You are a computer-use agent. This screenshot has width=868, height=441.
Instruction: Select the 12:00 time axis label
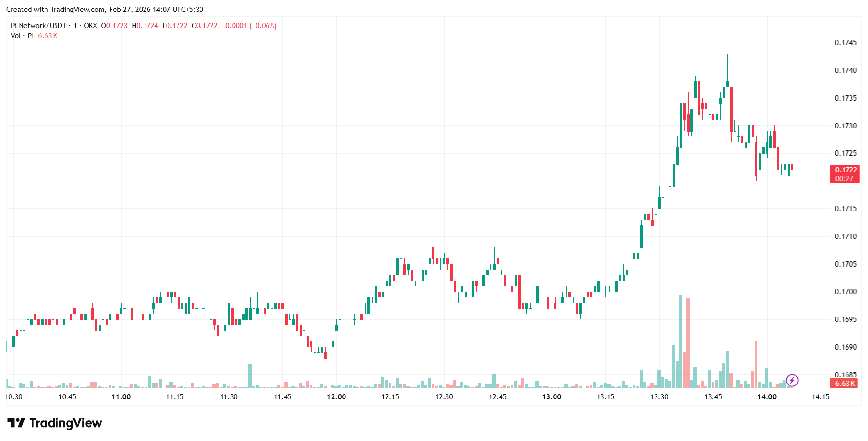pos(336,397)
